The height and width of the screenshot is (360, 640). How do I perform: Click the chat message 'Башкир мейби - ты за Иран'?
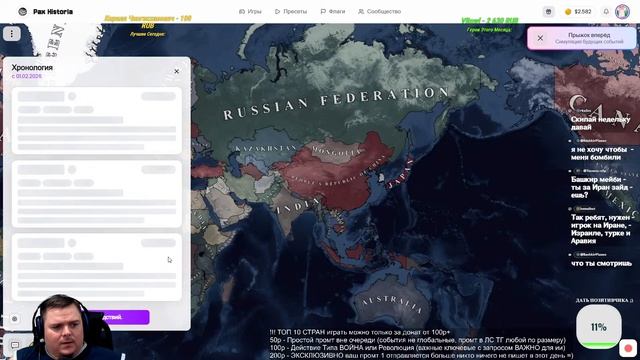click(x=601, y=187)
